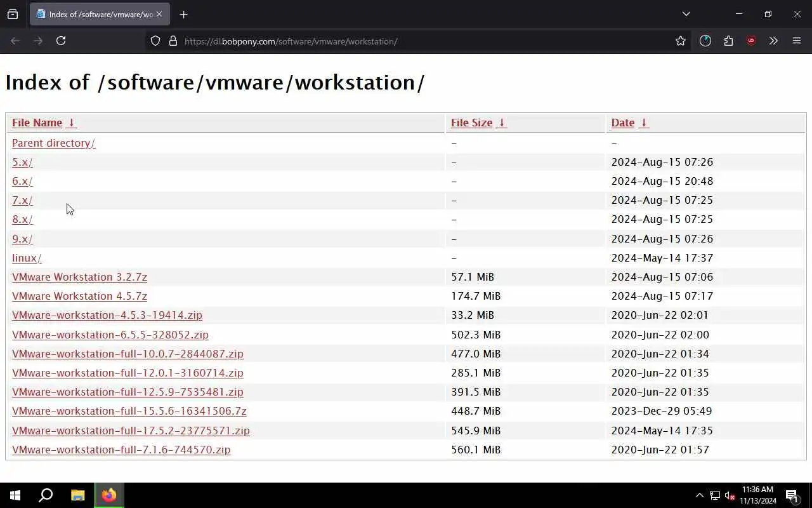Image resolution: width=812 pixels, height=508 pixels.
Task: Open Windows taskbar search
Action: [x=46, y=495]
